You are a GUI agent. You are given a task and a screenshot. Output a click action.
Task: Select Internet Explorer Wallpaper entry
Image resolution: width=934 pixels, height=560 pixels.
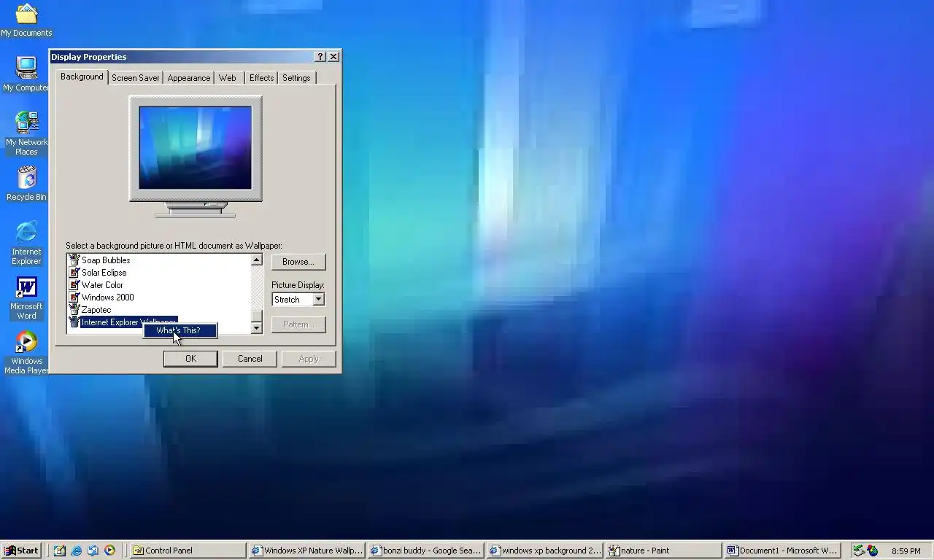(123, 322)
